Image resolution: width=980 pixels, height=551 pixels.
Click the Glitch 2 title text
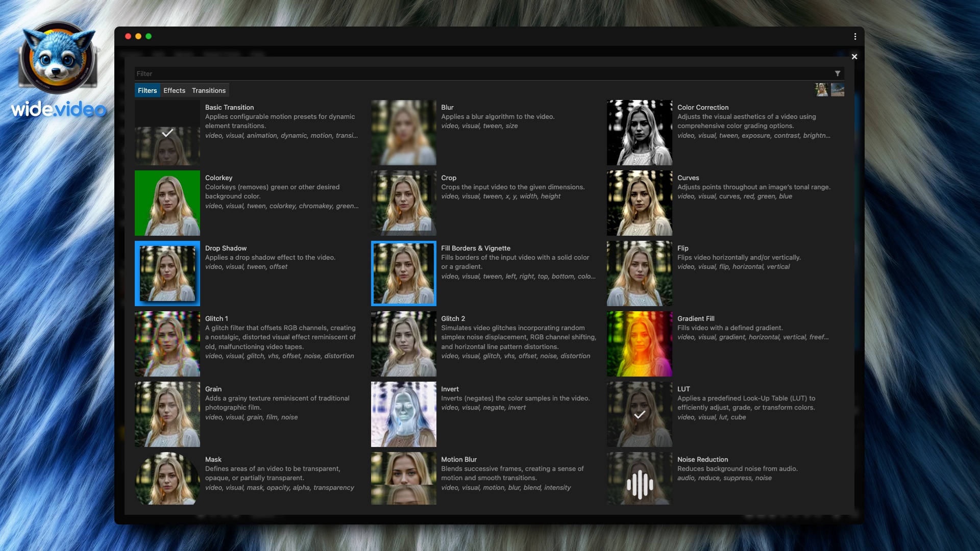(453, 318)
